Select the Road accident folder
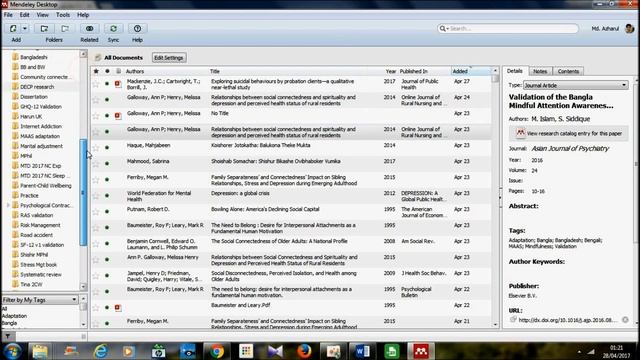The width and height of the screenshot is (640, 360). tap(36, 235)
